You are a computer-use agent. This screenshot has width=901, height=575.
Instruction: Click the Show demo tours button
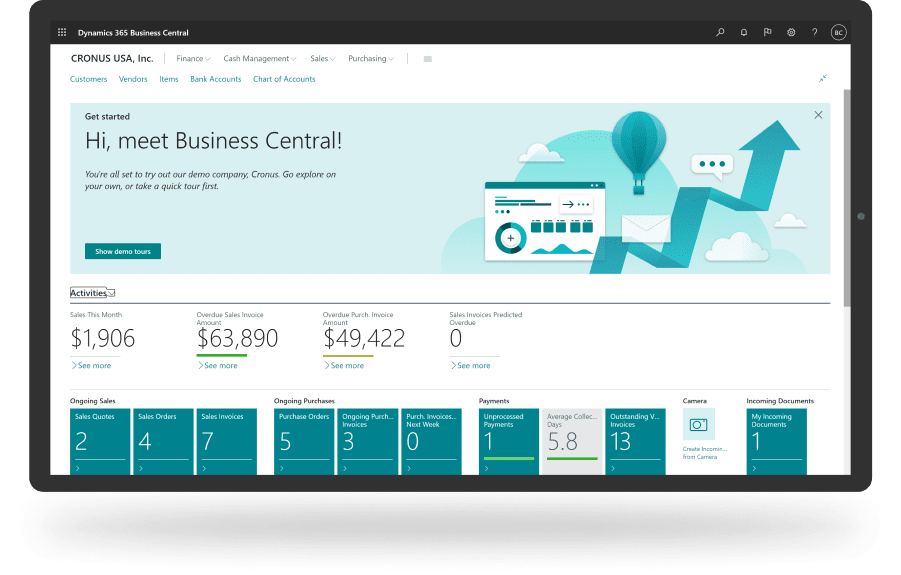point(123,251)
